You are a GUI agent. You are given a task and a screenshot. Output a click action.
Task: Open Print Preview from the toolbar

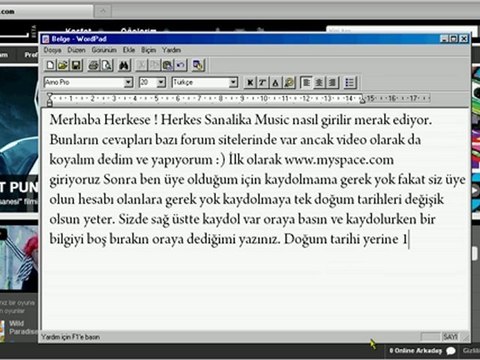(x=107, y=65)
